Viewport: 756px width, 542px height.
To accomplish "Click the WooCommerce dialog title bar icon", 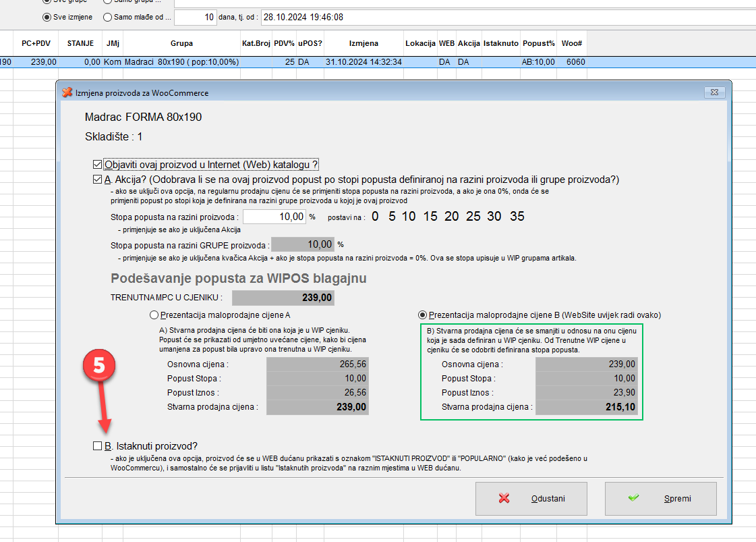I will (x=67, y=92).
